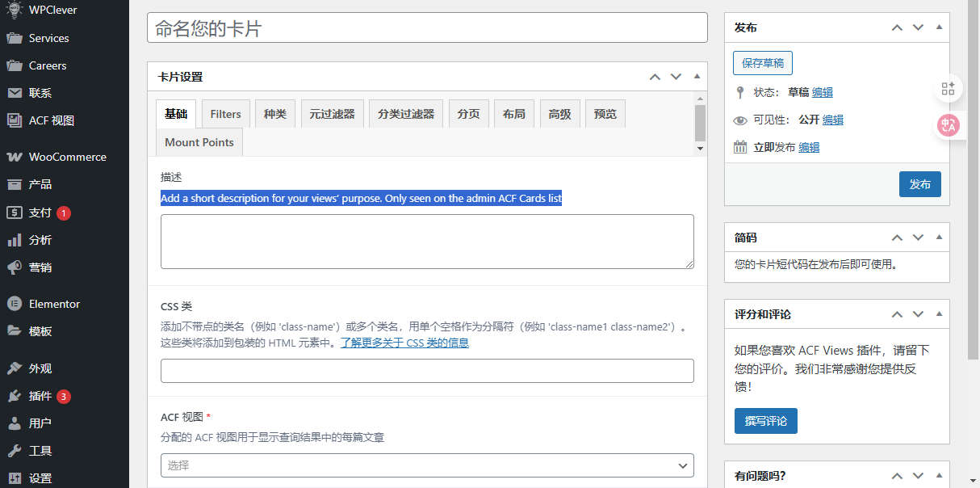Click the 模板 folder icon
Image resolution: width=980 pixels, height=488 pixels.
[14, 331]
